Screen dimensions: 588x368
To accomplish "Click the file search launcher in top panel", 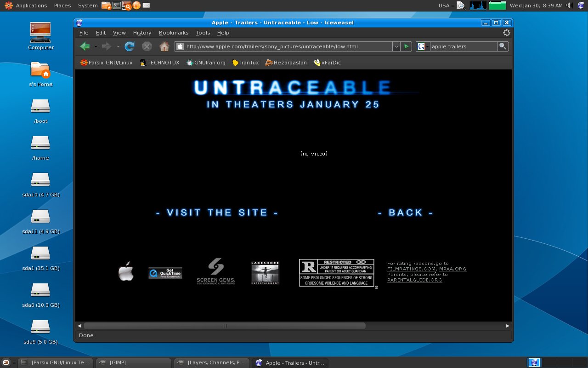I will (x=126, y=6).
